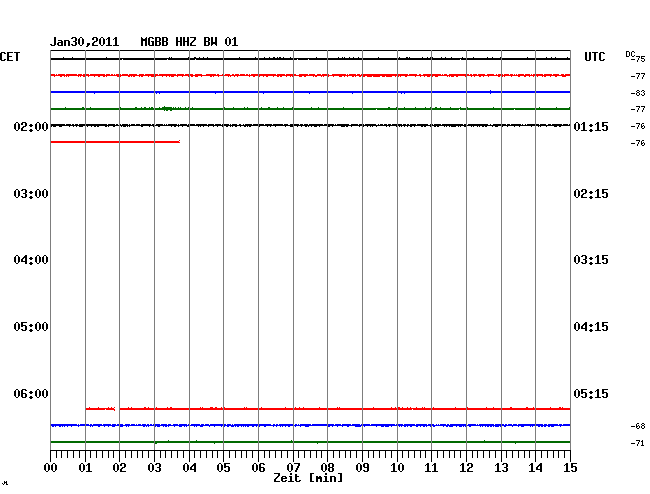Click the 05:15 UTC time label

click(591, 393)
